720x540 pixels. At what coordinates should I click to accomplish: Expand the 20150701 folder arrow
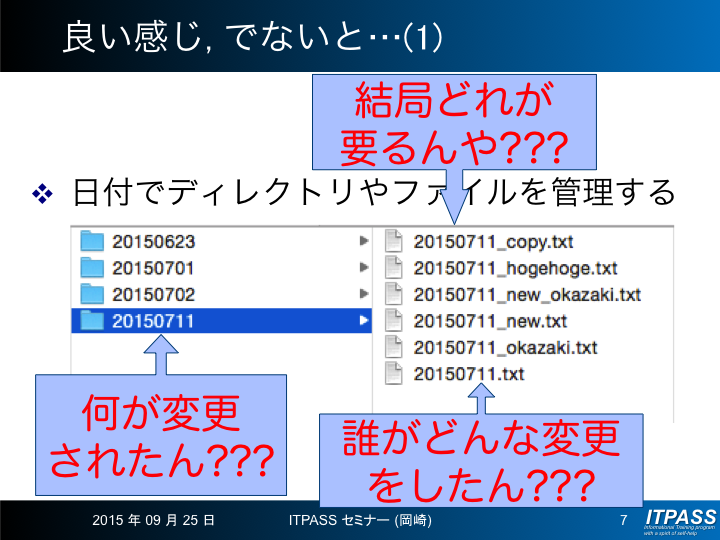[x=364, y=267]
